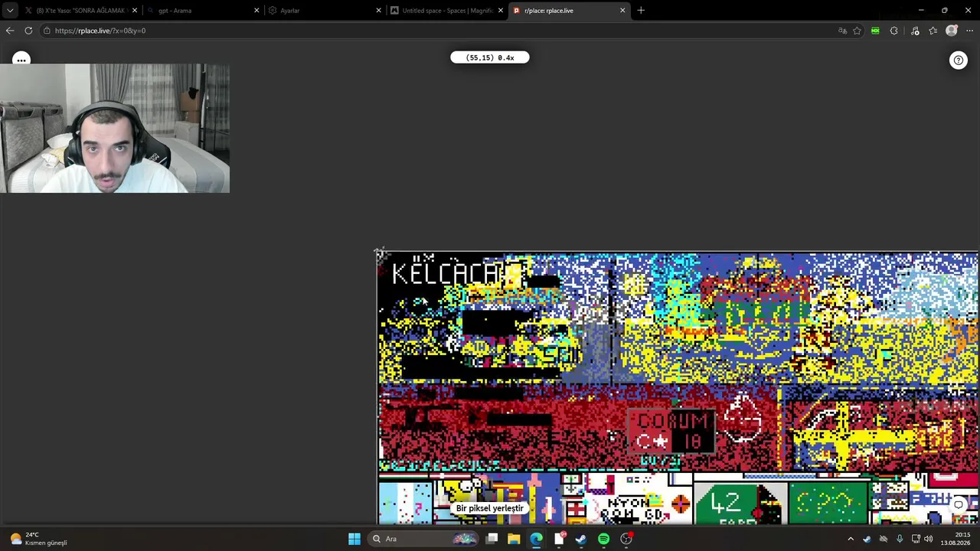Reload the rplace.live page
The image size is (980, 551).
pyautogui.click(x=28, y=31)
